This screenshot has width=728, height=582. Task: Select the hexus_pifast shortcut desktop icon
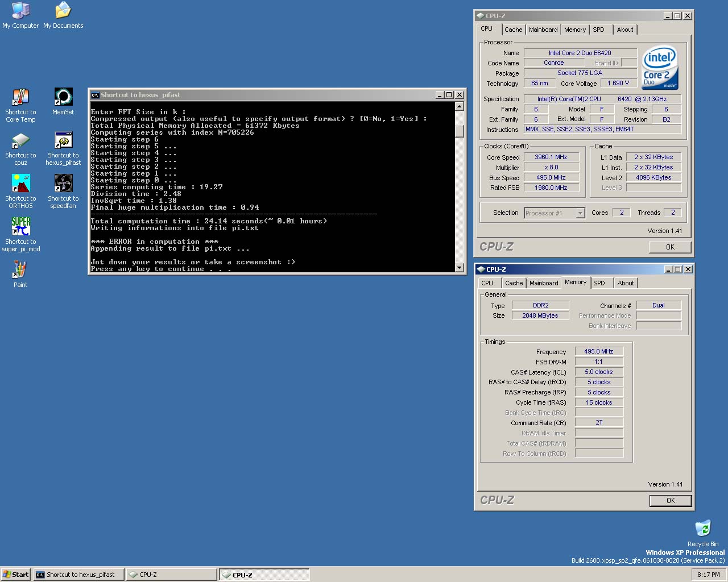pos(63,149)
